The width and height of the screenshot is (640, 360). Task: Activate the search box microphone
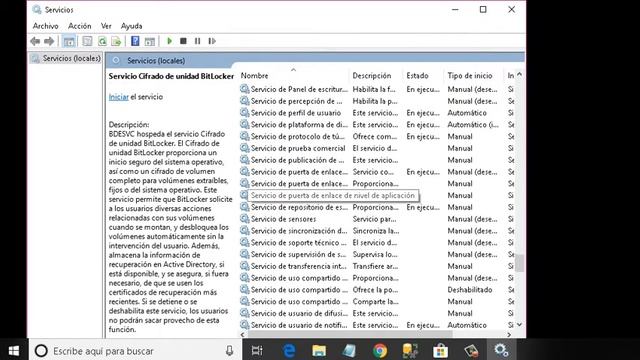(229, 351)
